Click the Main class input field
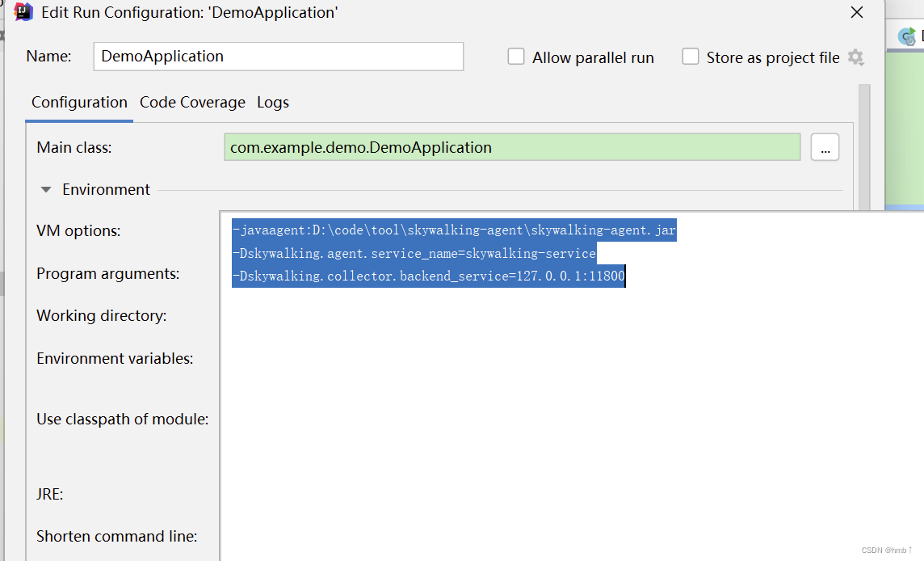Image resolution: width=924 pixels, height=561 pixels. coord(512,147)
